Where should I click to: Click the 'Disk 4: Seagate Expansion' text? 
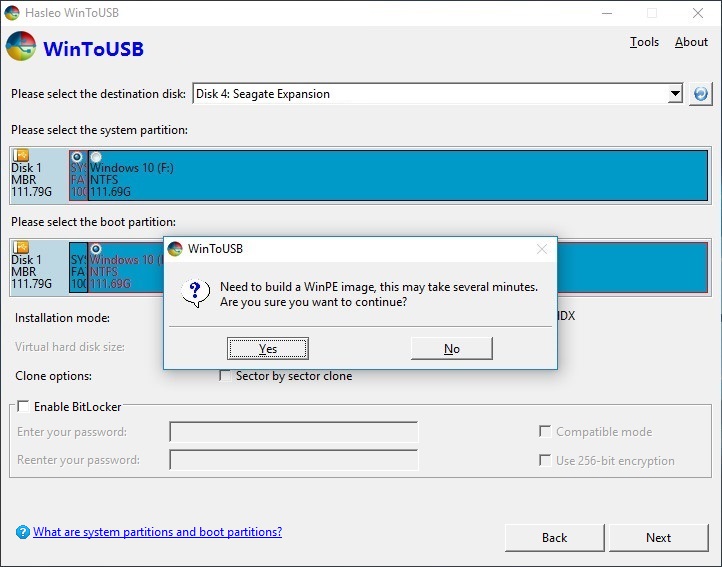pyautogui.click(x=263, y=94)
